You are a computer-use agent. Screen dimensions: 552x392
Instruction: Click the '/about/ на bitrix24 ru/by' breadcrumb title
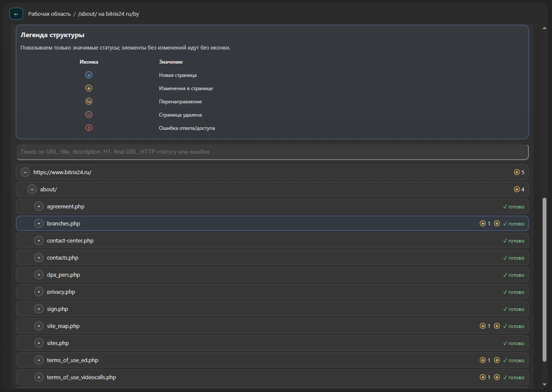coord(109,14)
